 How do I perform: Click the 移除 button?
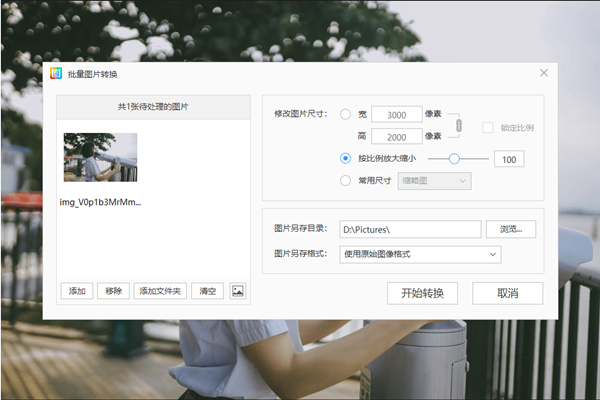click(113, 291)
